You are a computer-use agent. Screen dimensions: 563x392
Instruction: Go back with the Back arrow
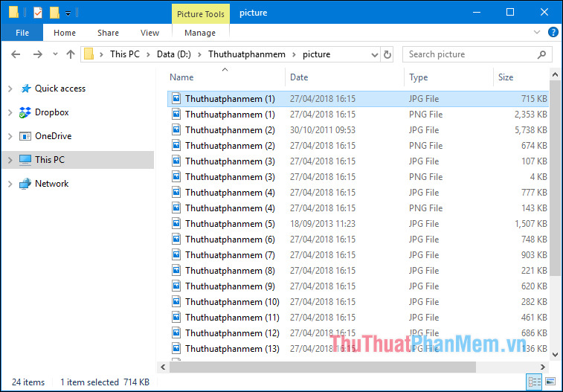tap(16, 54)
